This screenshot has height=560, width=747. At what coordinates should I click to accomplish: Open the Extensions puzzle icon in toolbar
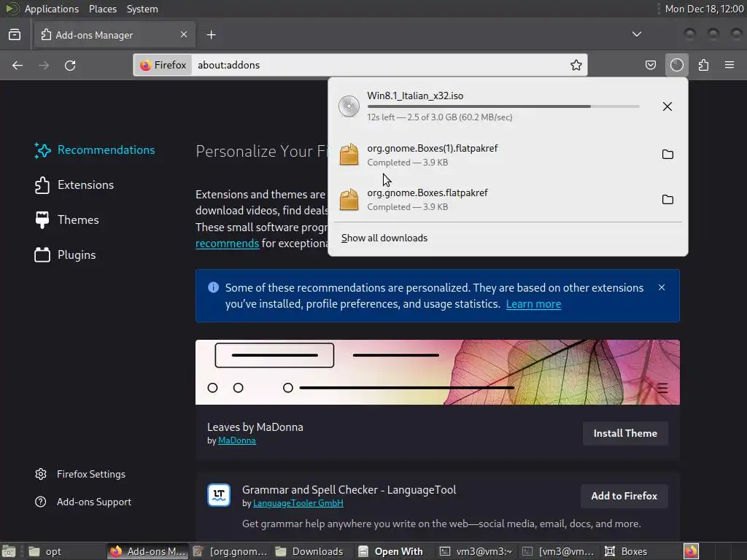pos(703,65)
